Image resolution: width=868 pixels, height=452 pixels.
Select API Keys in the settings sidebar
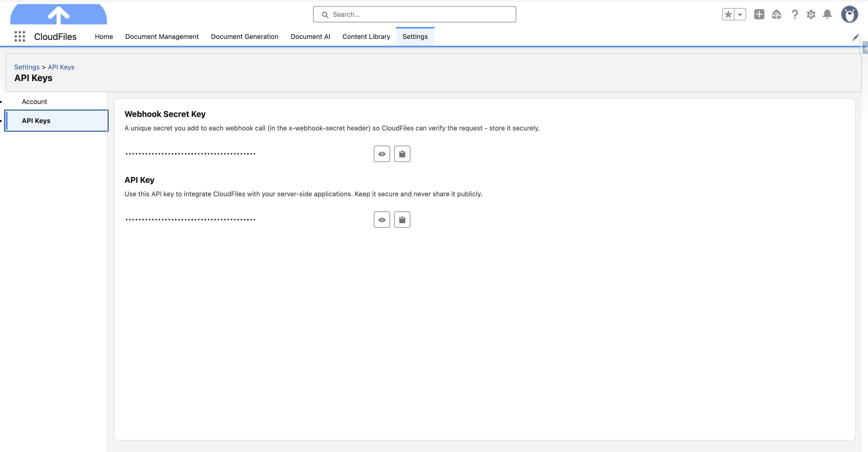point(56,120)
